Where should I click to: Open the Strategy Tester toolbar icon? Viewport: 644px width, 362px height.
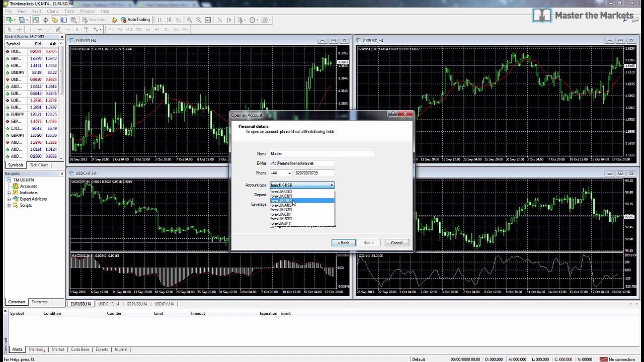(x=73, y=20)
